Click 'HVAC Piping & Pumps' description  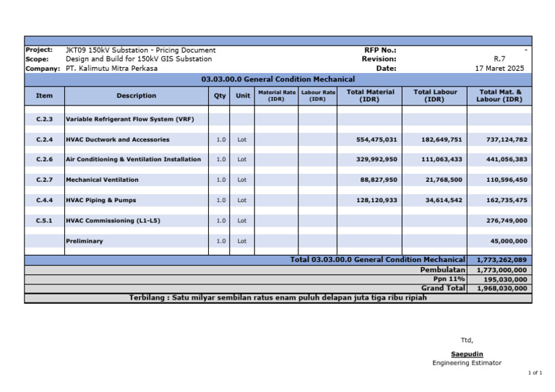tap(101, 201)
